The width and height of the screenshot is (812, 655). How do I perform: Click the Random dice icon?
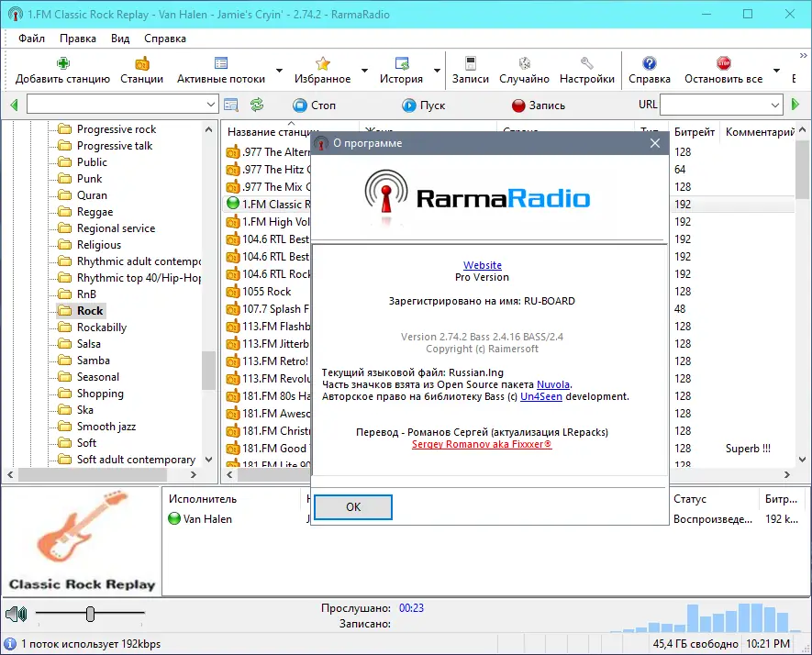pyautogui.click(x=524, y=63)
